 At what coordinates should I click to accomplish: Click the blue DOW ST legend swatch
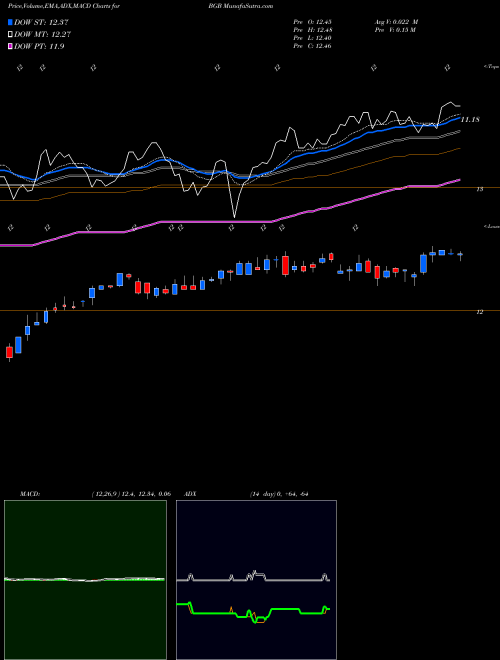click(11, 22)
